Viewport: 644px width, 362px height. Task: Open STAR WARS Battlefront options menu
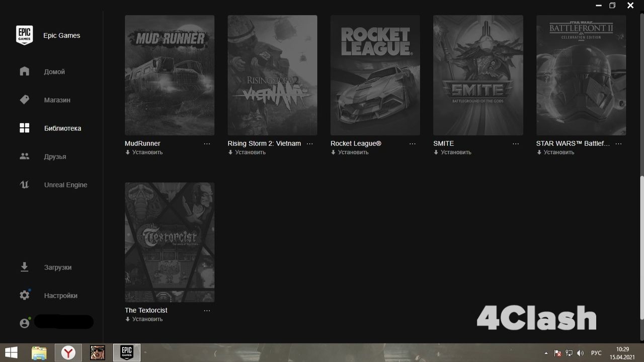click(x=618, y=144)
